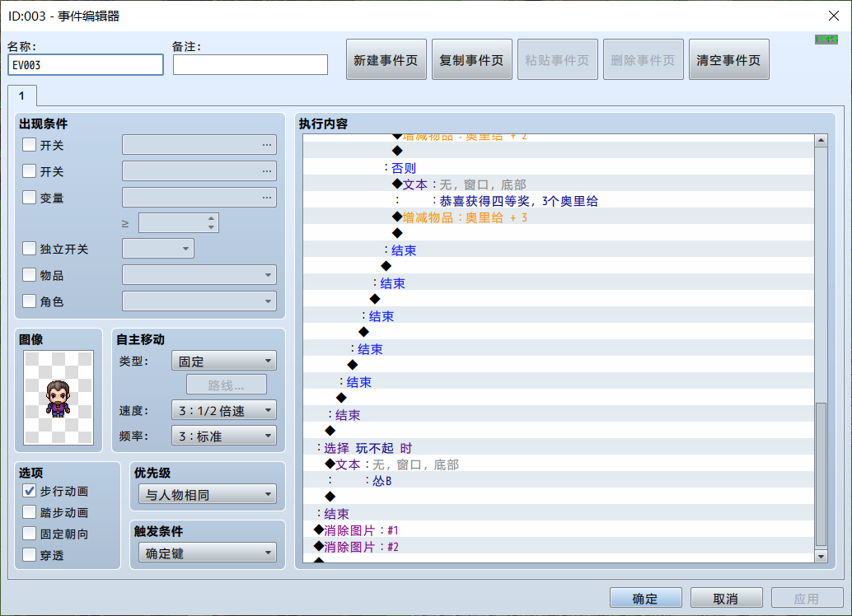Click the diamond marker before 消除图片：#1
This screenshot has width=852, height=616.
click(x=319, y=529)
